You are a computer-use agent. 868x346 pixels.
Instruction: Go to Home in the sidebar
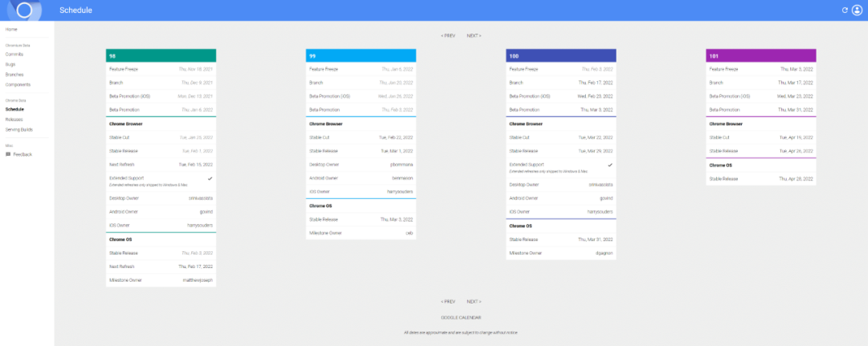pos(11,30)
